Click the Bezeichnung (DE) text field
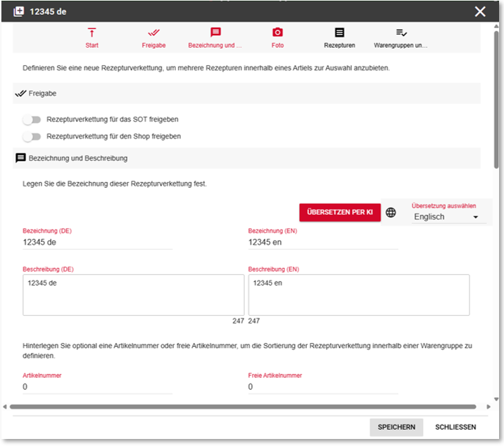504x446 pixels. point(97,242)
